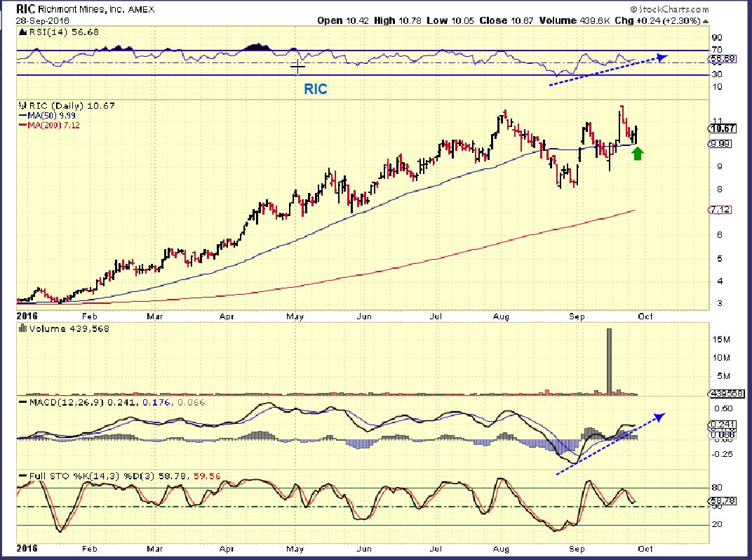
Task: Click '2016' below the stochastic panel
Action: pos(27,549)
